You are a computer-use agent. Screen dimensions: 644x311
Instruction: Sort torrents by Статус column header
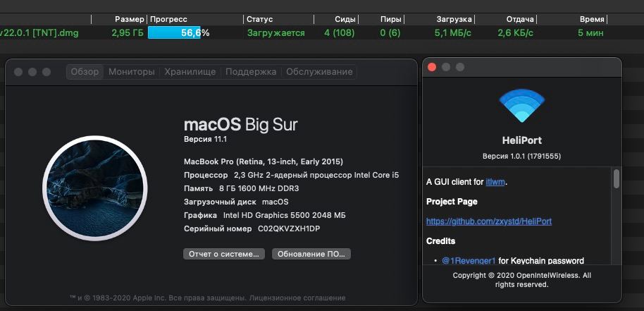coord(259,19)
